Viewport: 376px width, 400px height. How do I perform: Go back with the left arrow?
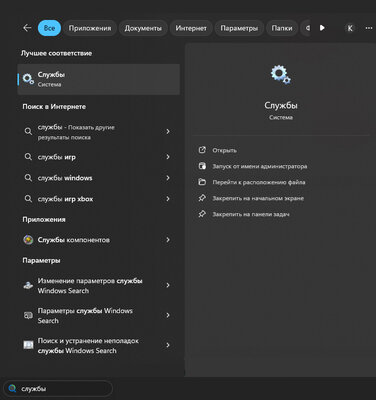tap(27, 28)
